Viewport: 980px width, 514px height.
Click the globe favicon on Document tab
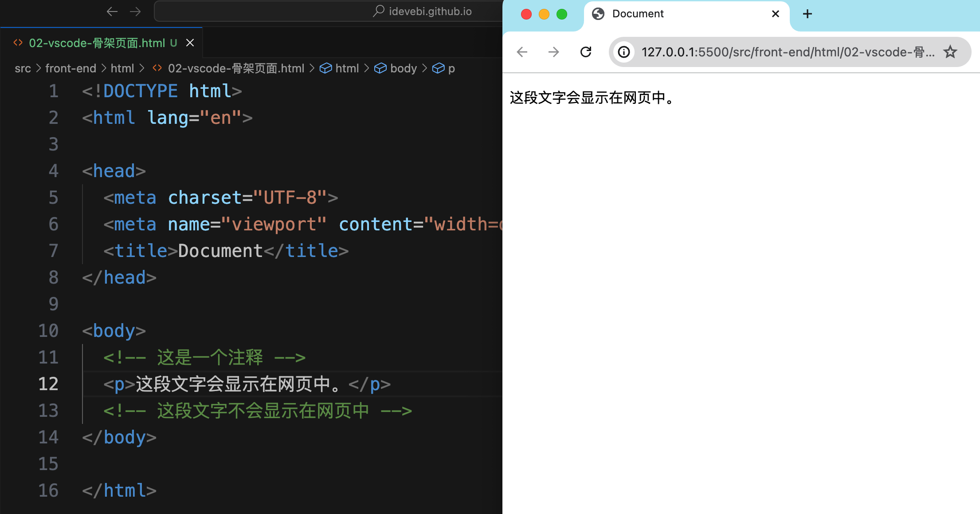(x=598, y=14)
